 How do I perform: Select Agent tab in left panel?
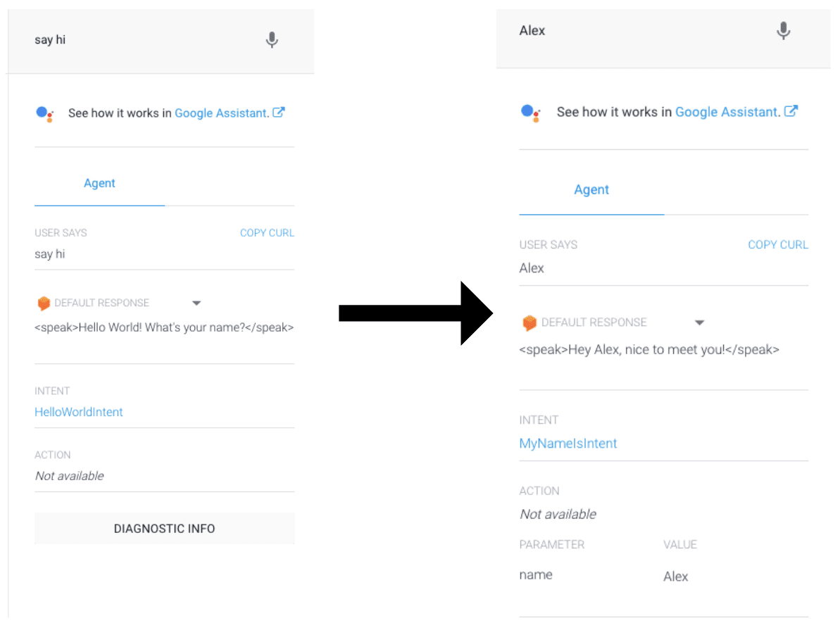100,183
